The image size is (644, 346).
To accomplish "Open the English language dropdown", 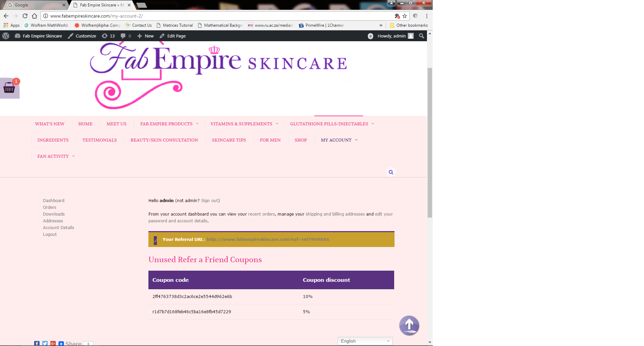I will click(365, 341).
